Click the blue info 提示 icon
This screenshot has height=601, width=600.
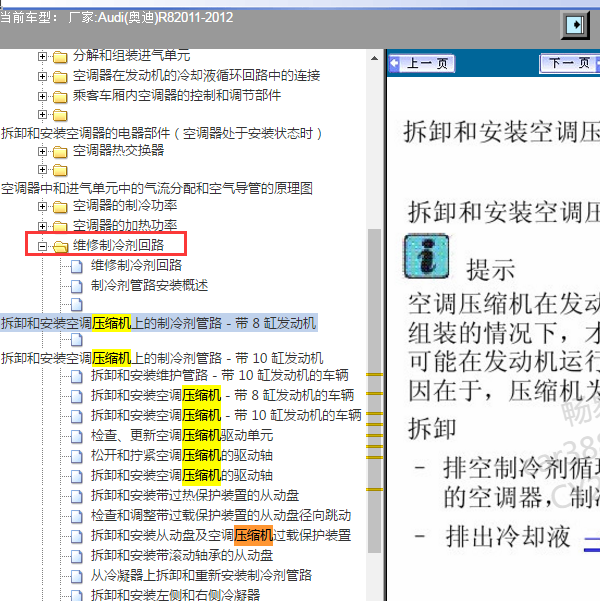pyautogui.click(x=426, y=256)
